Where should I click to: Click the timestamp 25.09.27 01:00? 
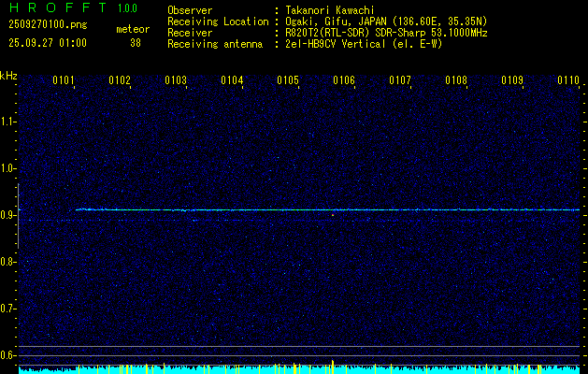[48, 43]
